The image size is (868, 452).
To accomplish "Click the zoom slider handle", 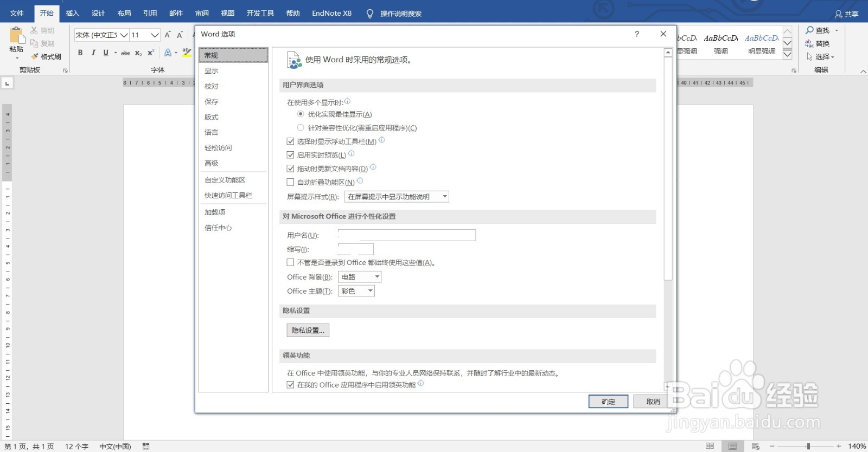I will coord(808,446).
